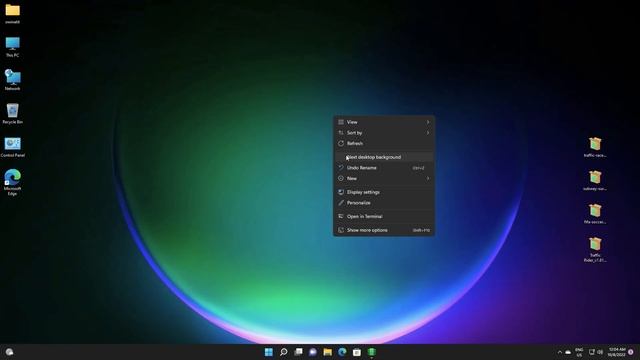
Task: Select the traffic-race package file on desktop
Action: tap(595, 147)
